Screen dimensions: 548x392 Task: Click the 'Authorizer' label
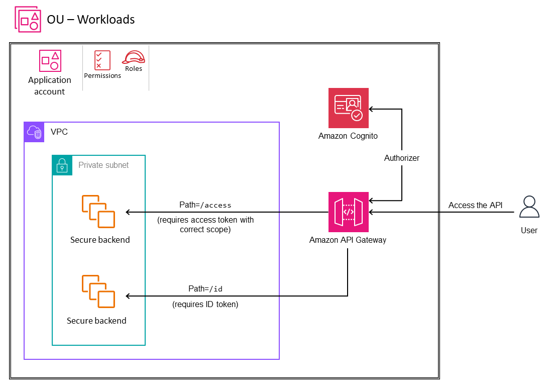coord(401,158)
